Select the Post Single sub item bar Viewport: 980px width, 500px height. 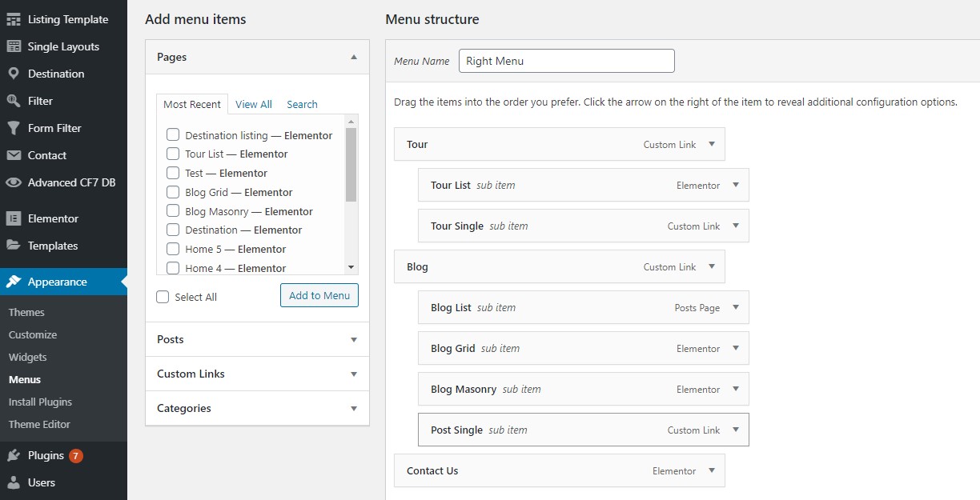[x=584, y=430]
